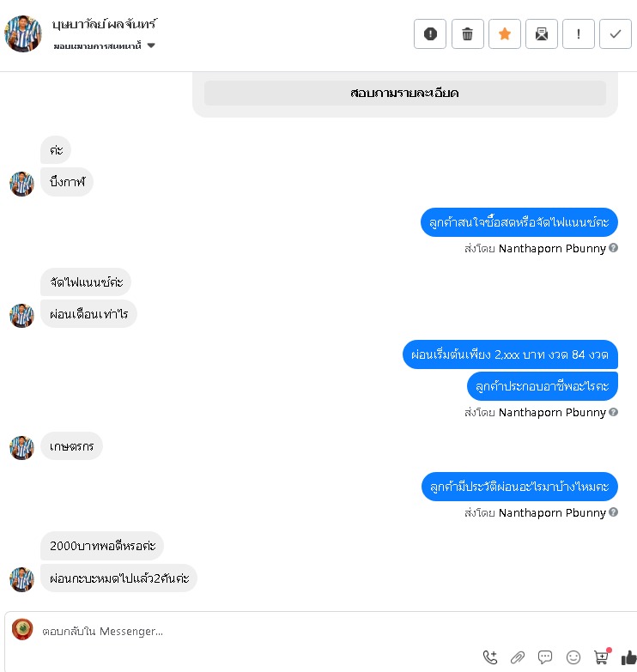Open customer profile picture in header

tap(23, 33)
